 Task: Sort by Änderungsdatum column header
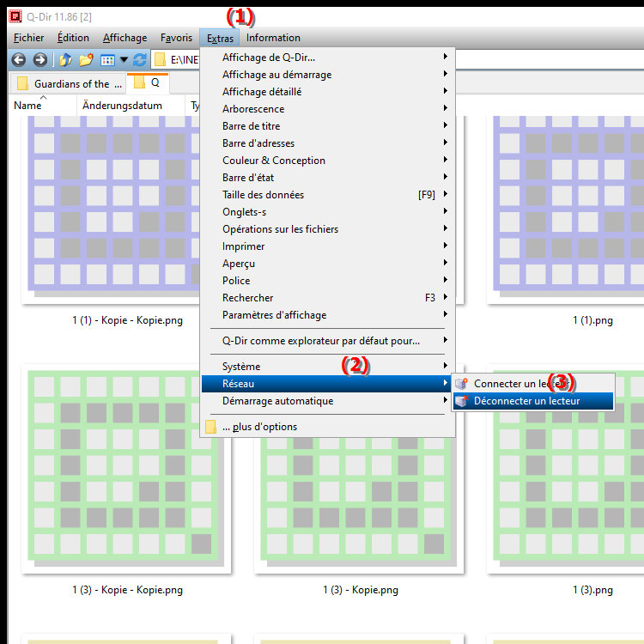click(131, 106)
